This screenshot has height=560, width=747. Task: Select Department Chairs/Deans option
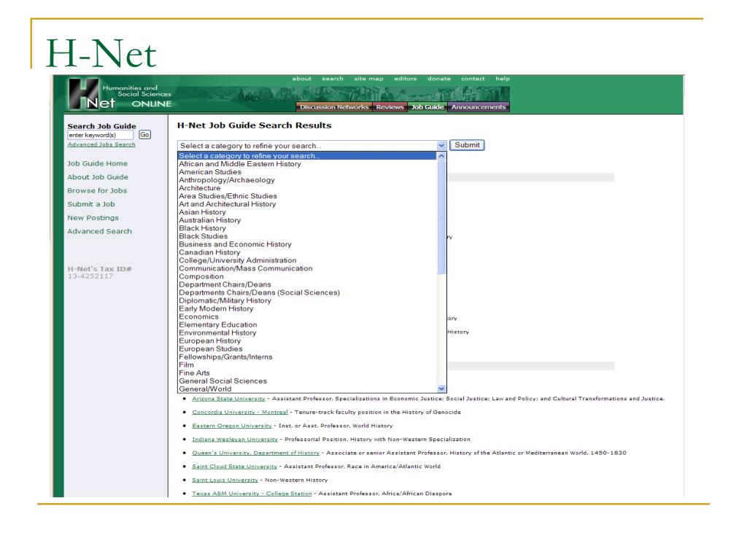pos(307,285)
